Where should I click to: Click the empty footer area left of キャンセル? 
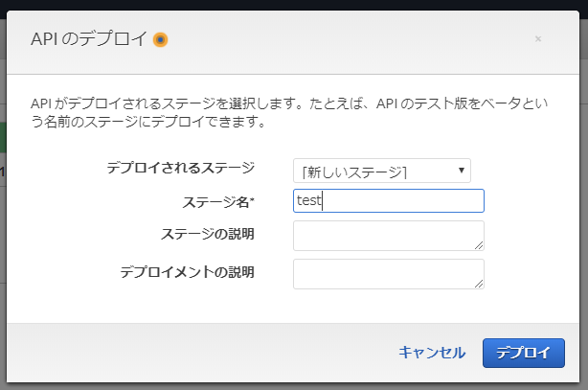[192, 352]
